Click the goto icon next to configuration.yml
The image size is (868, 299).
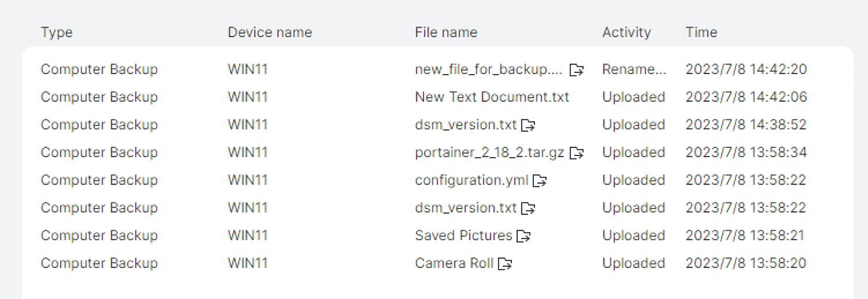[539, 181]
